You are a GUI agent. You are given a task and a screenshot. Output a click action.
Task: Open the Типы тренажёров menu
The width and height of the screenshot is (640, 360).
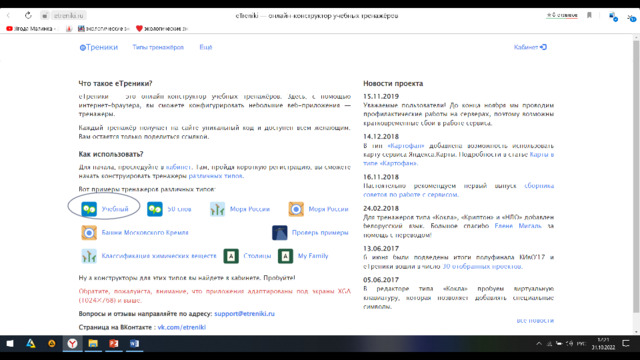coord(158,47)
